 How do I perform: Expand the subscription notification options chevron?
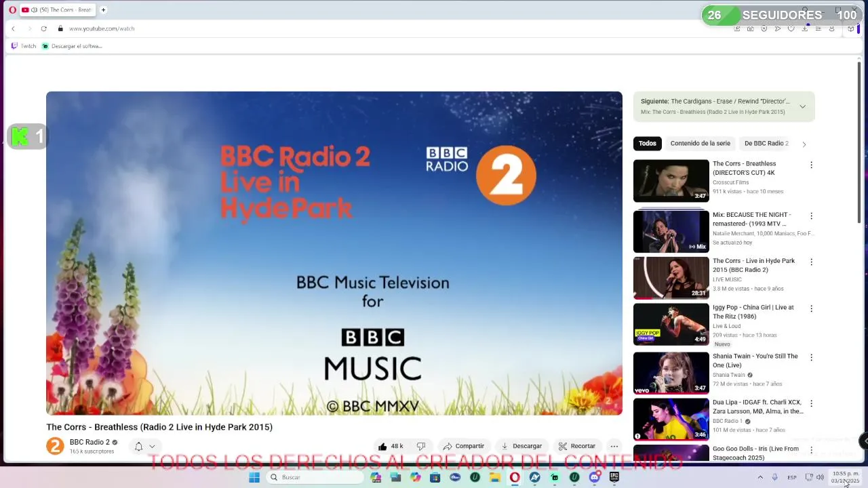coord(152,446)
